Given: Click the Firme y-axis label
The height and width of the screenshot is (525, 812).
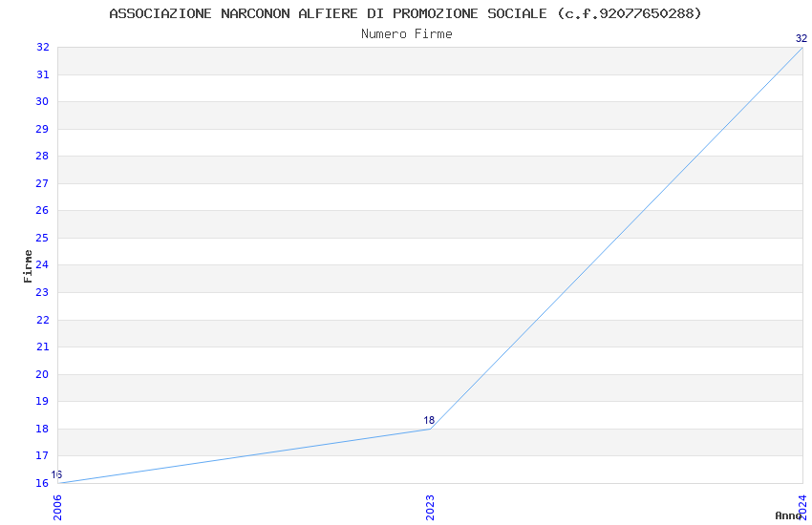Looking at the screenshot, I should click(x=28, y=266).
